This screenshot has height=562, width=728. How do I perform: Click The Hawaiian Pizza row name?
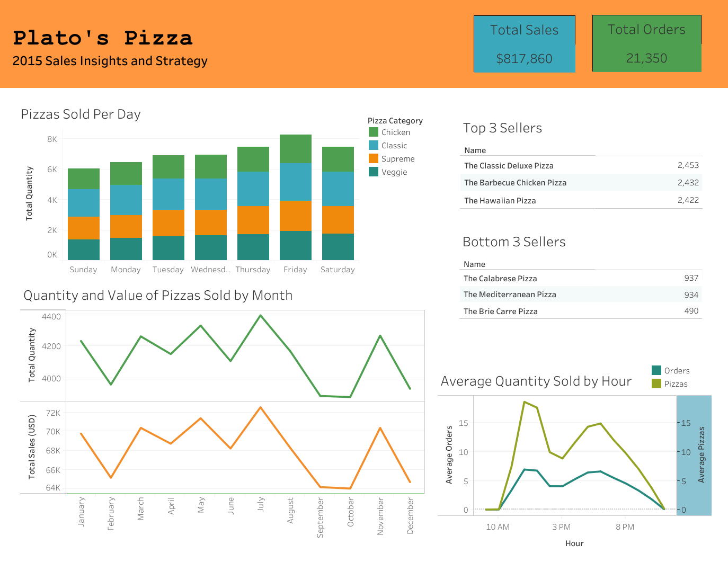pyautogui.click(x=500, y=201)
